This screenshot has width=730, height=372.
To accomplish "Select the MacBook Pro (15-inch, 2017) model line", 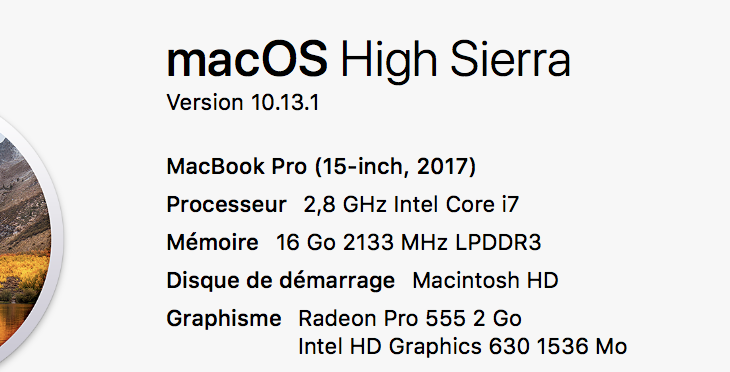I will pyautogui.click(x=321, y=166).
